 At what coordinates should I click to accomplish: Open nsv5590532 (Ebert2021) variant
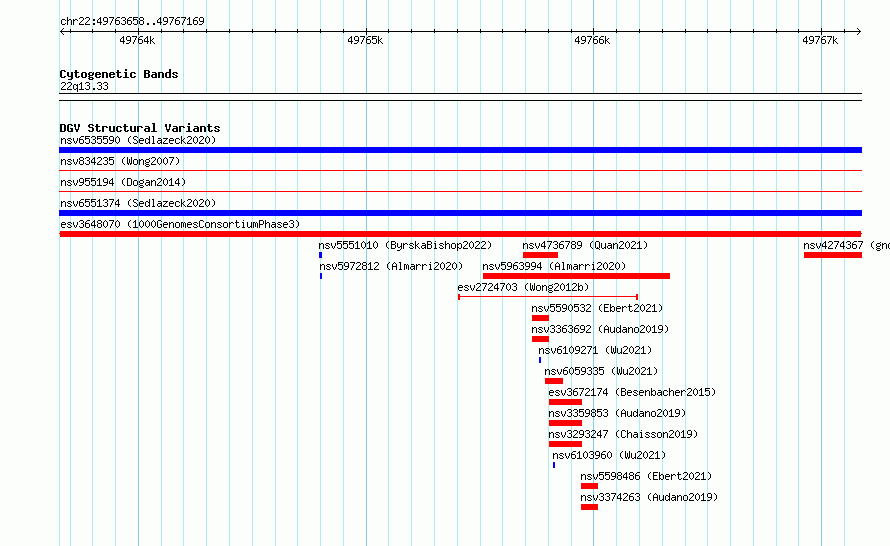597,308
